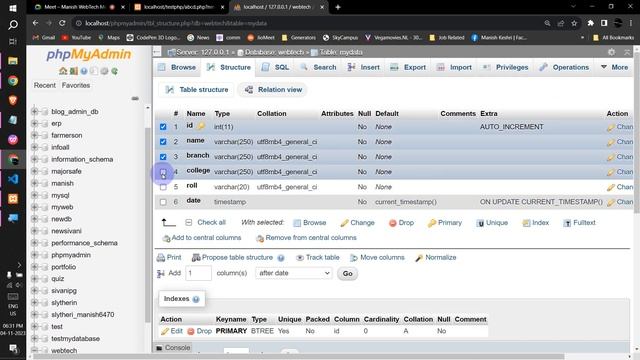
Task: Open phpMyAdmin documentation blue icon
Action: click(x=84, y=71)
